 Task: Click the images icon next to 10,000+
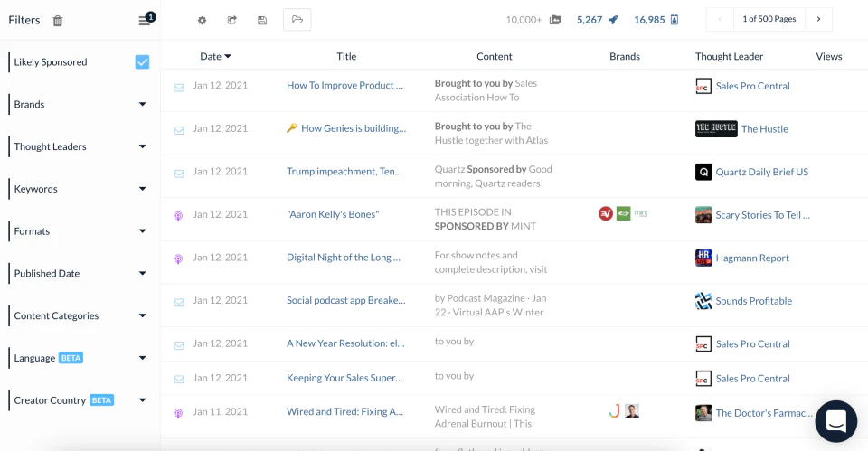555,20
